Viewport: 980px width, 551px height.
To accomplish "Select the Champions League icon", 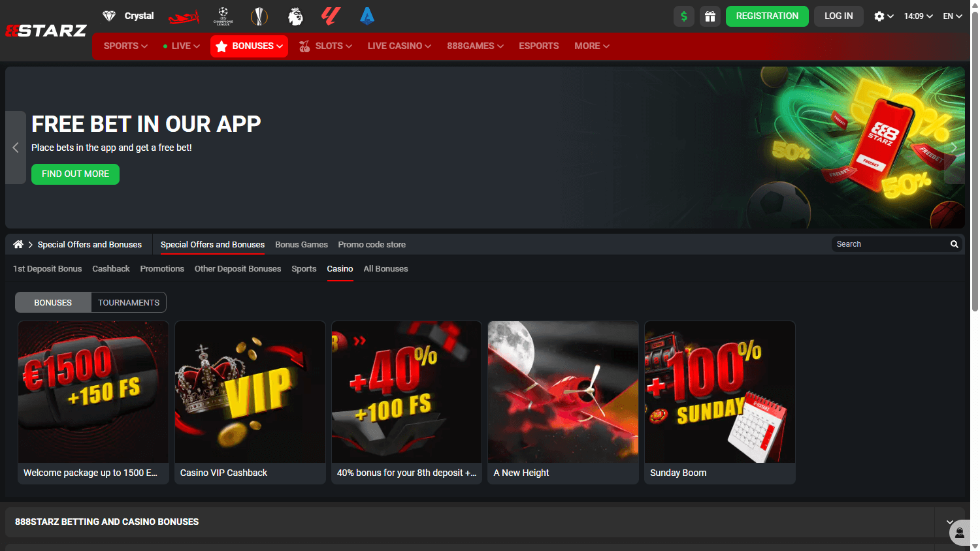I will coord(223,16).
